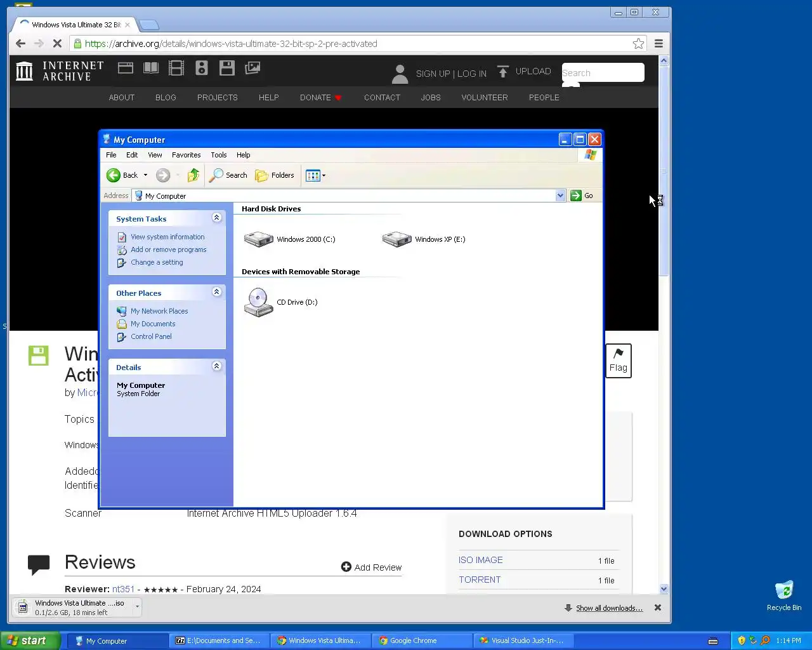Click Add or remove programs link
This screenshot has width=812, height=650.
tap(168, 249)
